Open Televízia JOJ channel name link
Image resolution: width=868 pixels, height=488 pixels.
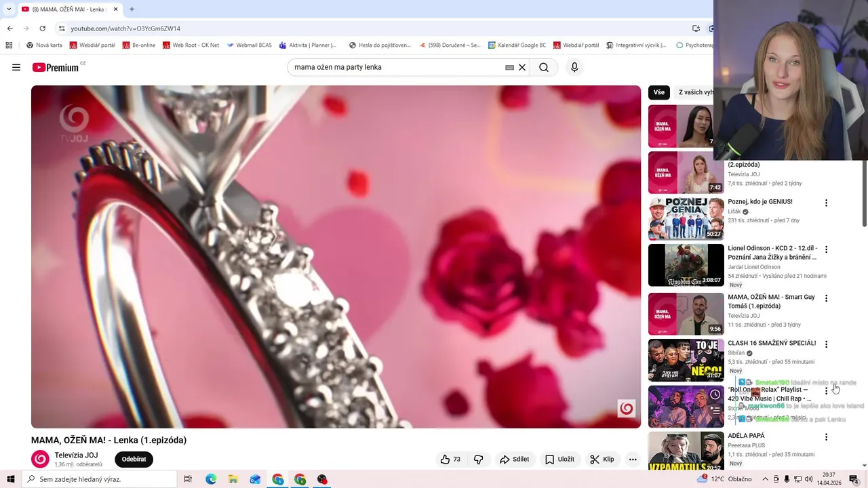76,455
